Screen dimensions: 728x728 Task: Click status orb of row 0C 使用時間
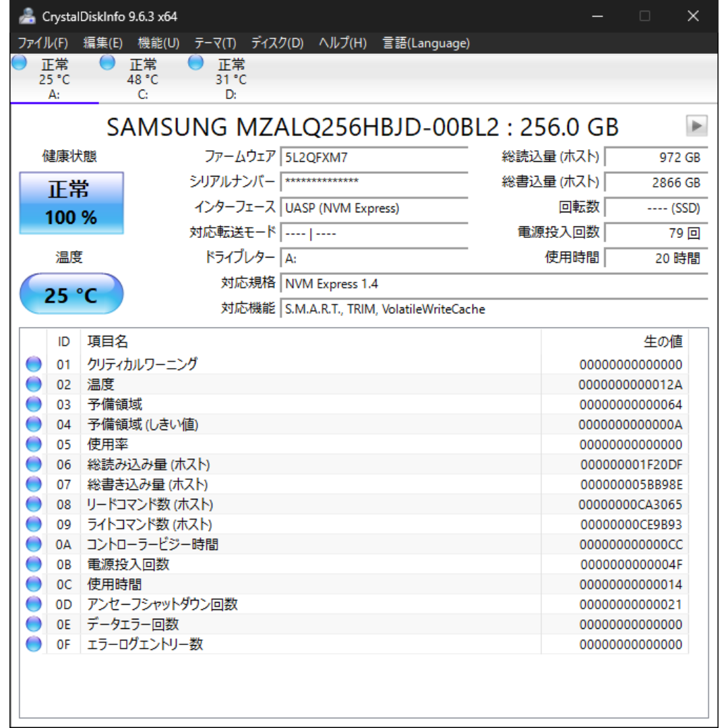(34, 584)
